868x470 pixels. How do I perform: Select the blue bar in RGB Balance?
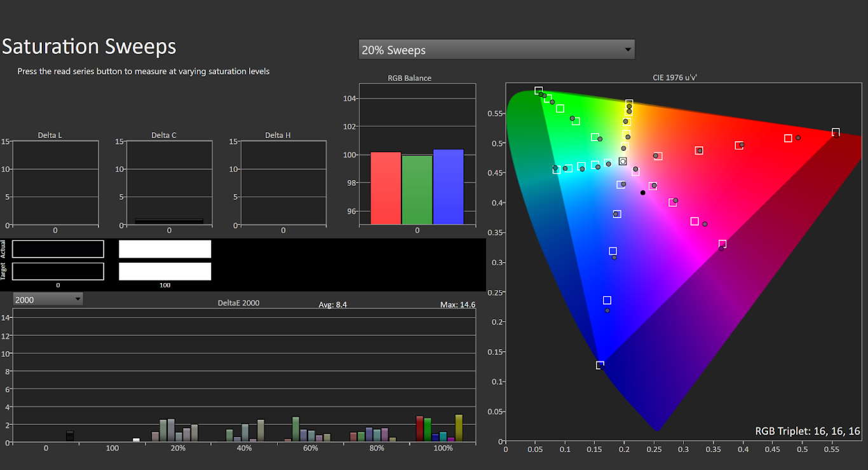(x=448, y=187)
